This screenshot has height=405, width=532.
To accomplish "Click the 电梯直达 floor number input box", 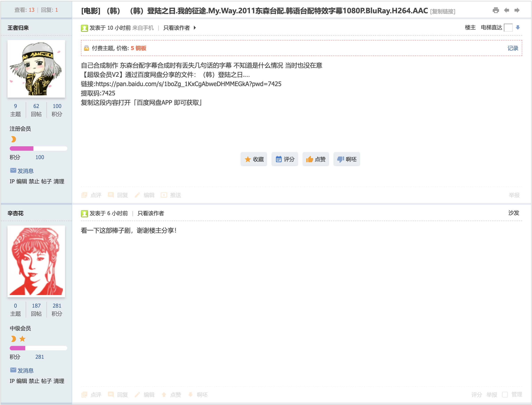I will coord(508,27).
